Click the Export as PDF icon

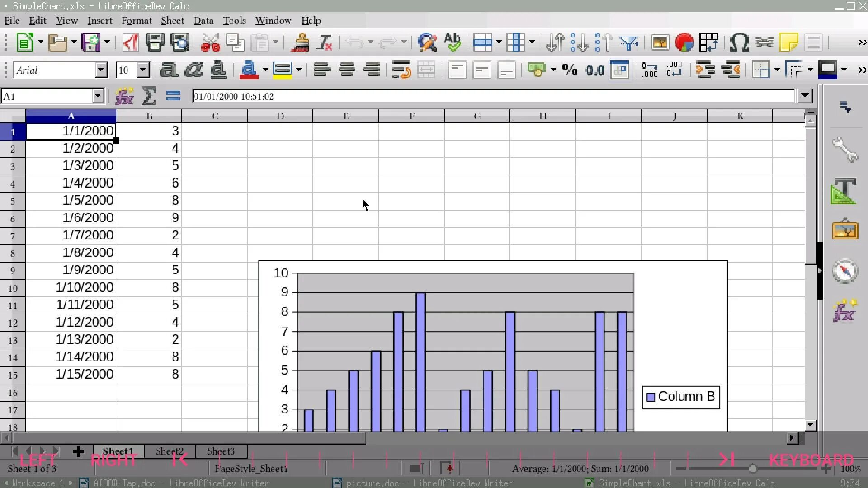click(x=130, y=42)
